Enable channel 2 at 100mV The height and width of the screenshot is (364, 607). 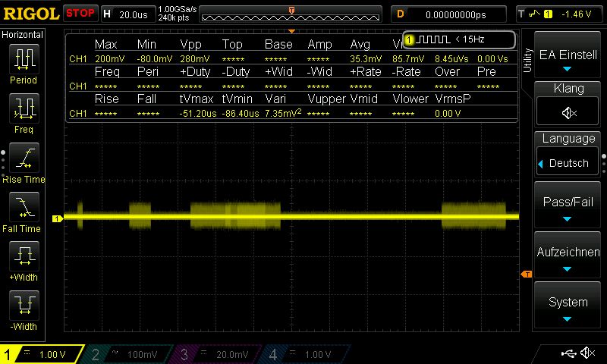(x=129, y=354)
